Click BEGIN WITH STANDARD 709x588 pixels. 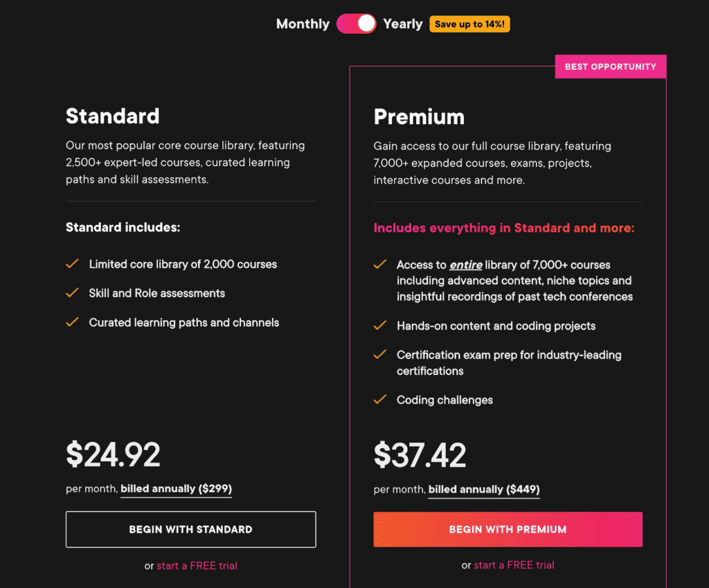(x=190, y=529)
